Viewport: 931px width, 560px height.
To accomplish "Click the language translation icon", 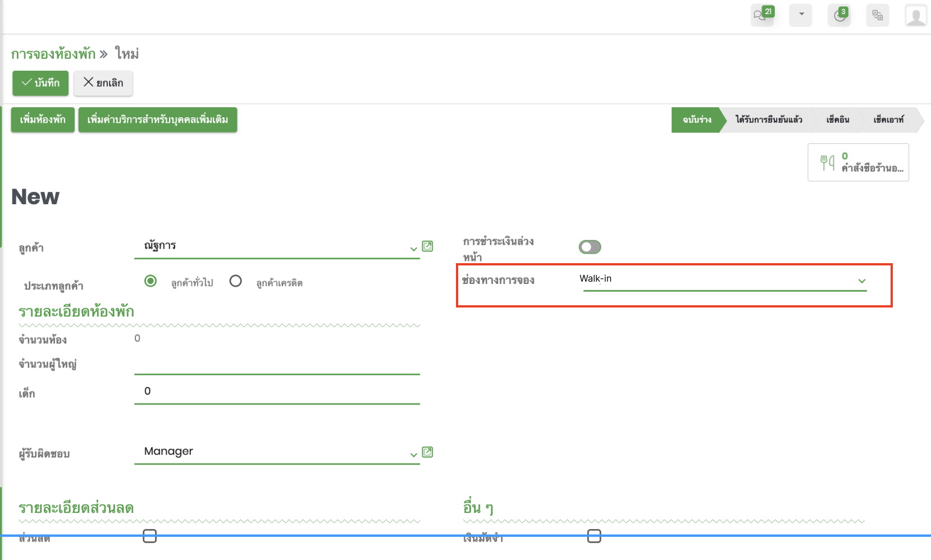I will [877, 15].
